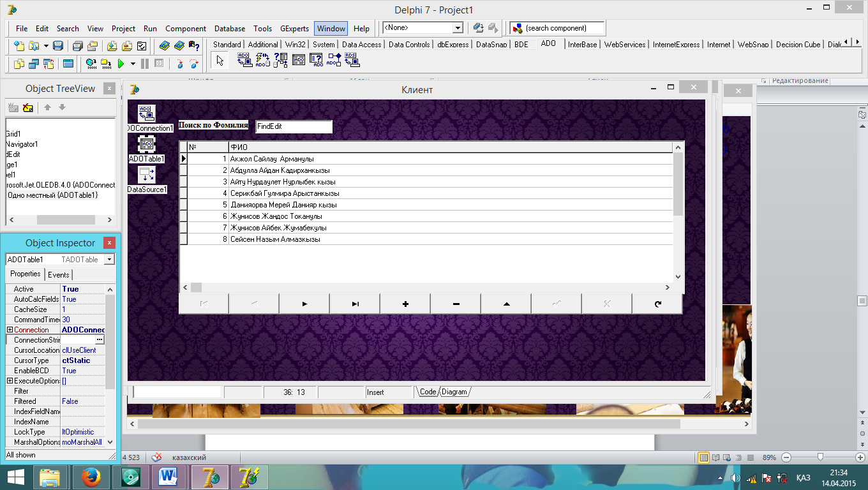Click navigator Last record button
This screenshot has height=490, width=868.
355,304
